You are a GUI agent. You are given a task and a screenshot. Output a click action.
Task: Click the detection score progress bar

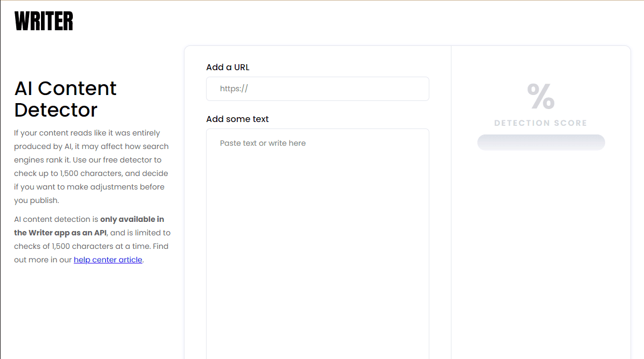coord(540,143)
